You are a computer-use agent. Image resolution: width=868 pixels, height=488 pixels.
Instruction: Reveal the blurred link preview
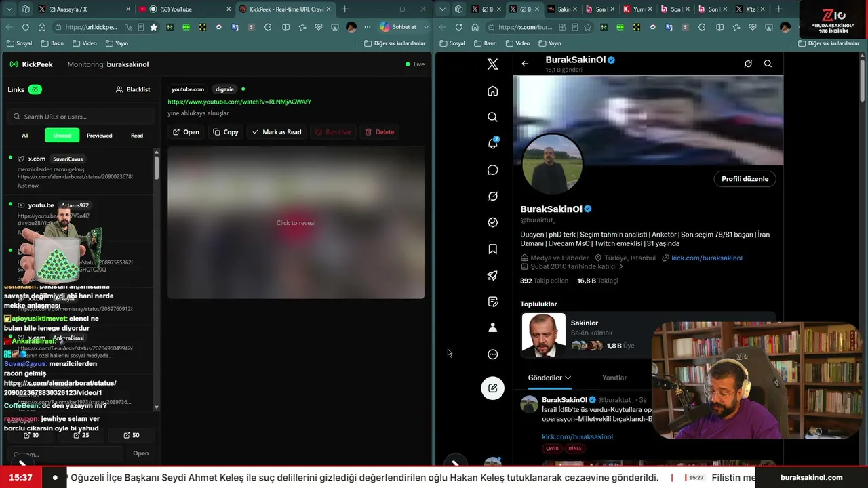[x=296, y=223]
